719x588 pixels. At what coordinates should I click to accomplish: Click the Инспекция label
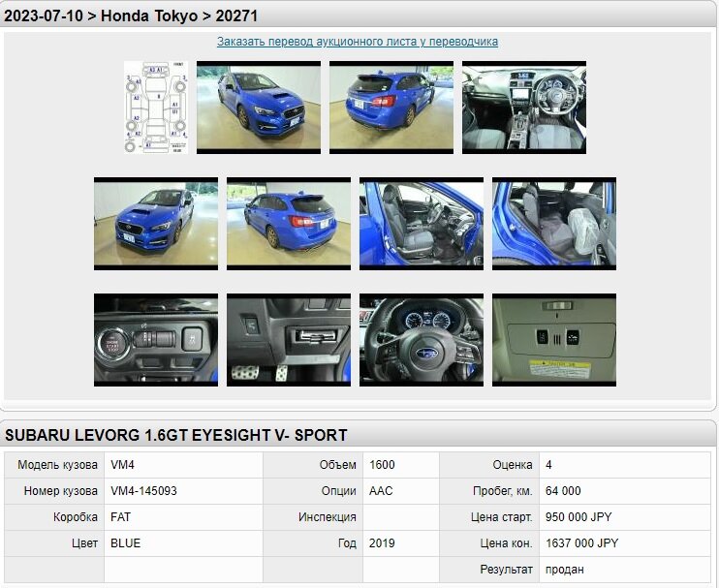(x=328, y=517)
